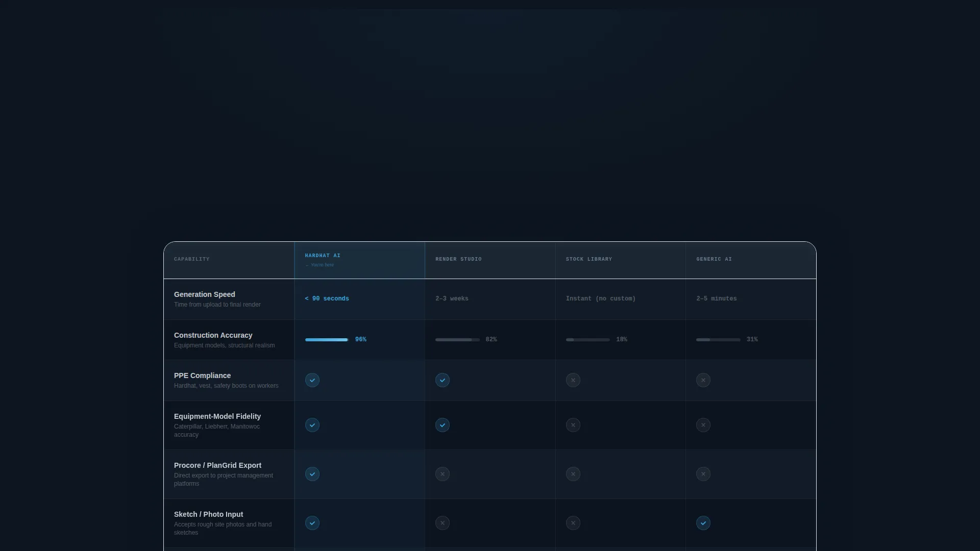980x551 pixels.
Task: Click Generic AI Equipment-Model Fidelity cross icon
Action: point(703,425)
